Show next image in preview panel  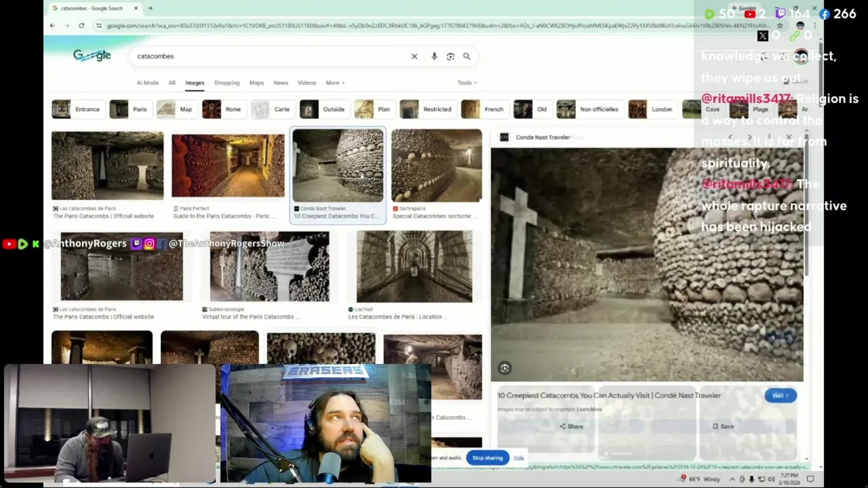click(x=749, y=137)
